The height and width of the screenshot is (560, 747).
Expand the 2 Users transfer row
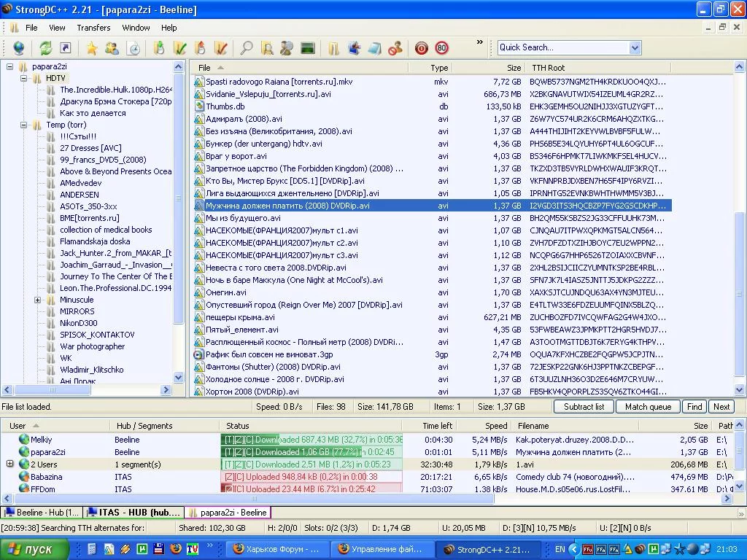point(10,464)
